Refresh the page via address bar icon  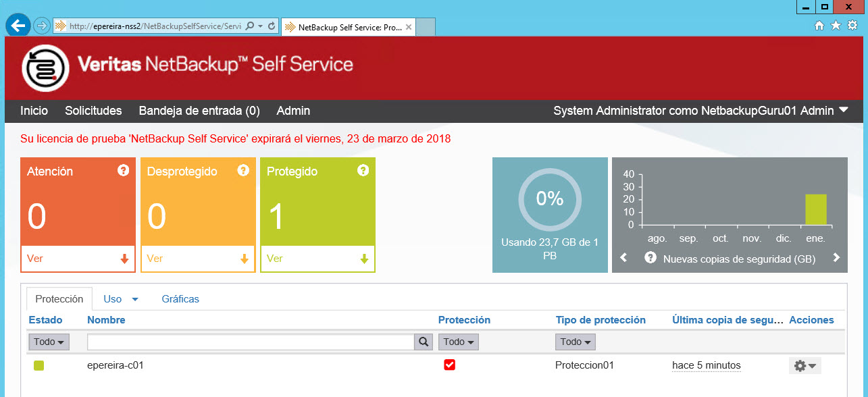point(272,26)
